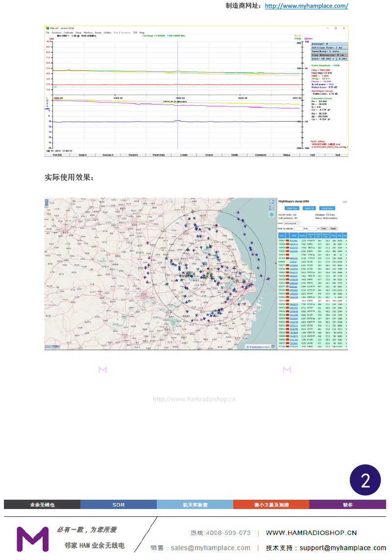
Task: Click the altitude Filter button
Action: point(324,229)
